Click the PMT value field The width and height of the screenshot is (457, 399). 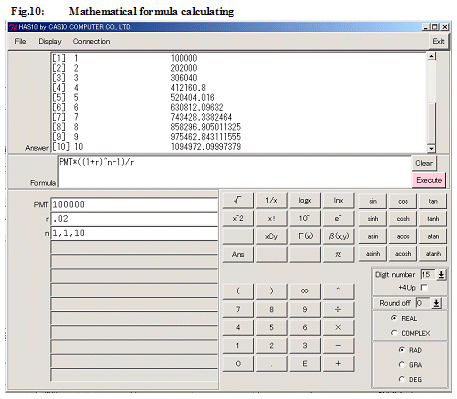click(134, 205)
